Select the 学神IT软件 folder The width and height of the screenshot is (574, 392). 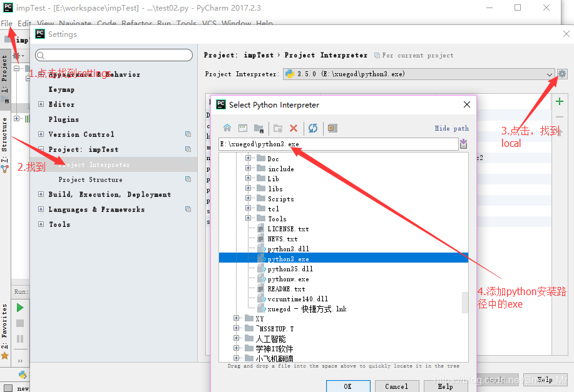pyautogui.click(x=274, y=349)
